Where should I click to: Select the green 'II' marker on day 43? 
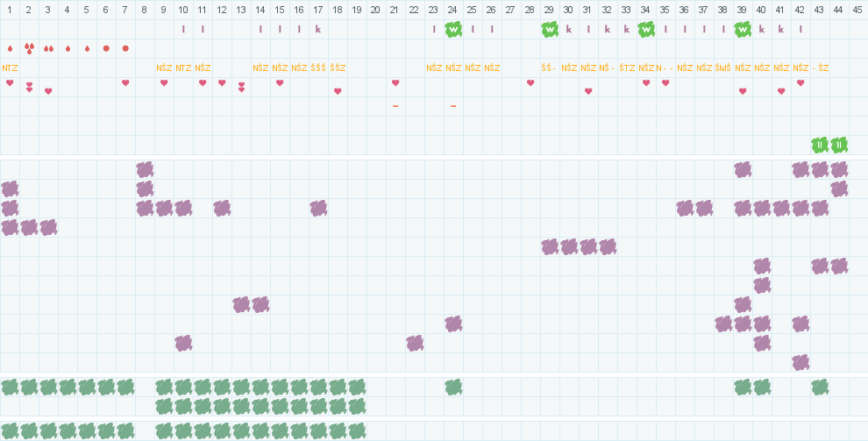coord(820,145)
